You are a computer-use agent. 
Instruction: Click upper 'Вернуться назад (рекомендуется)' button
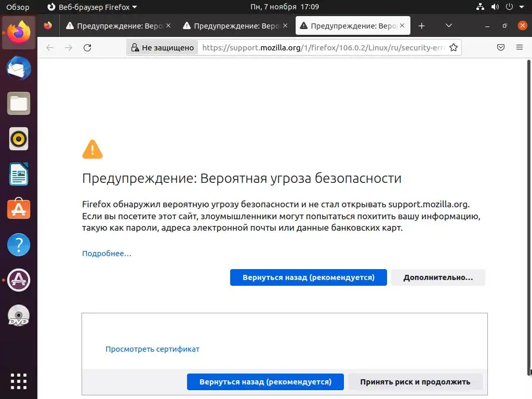coord(309,277)
